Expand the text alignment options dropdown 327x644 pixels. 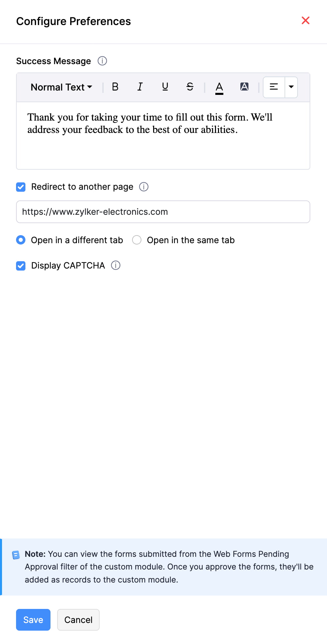click(x=291, y=87)
